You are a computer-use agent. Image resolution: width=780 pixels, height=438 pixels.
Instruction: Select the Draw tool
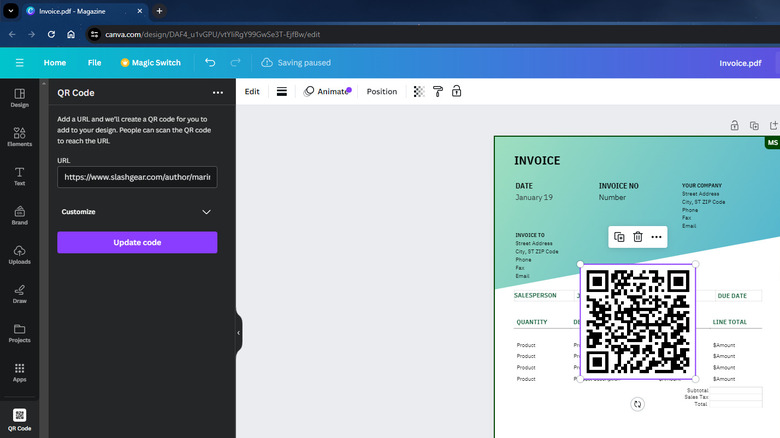[x=19, y=293]
